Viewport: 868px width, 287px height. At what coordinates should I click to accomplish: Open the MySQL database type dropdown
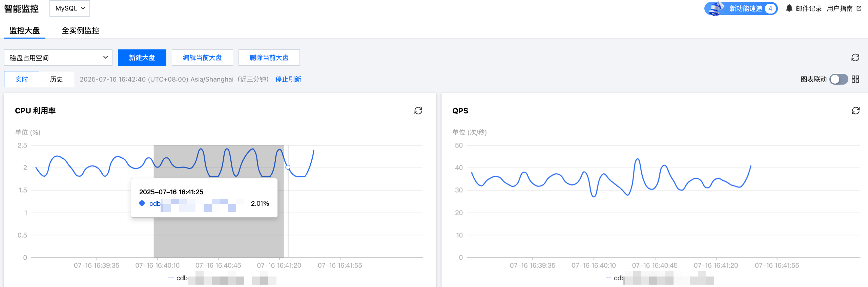69,8
